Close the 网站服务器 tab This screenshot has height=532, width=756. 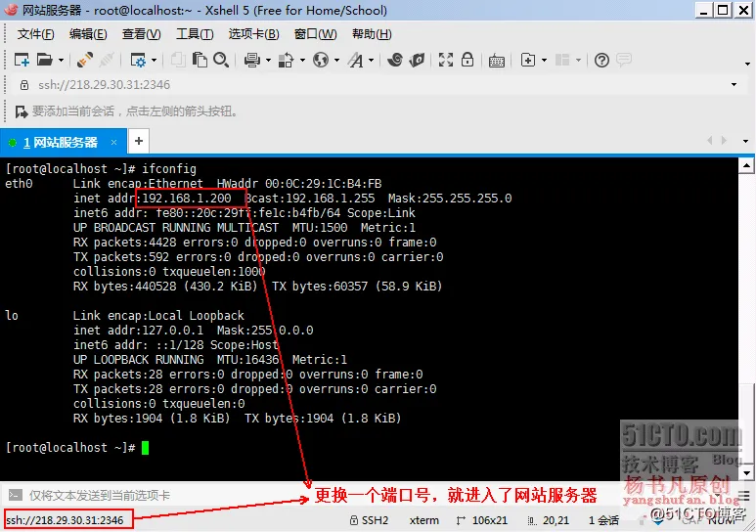(x=113, y=142)
